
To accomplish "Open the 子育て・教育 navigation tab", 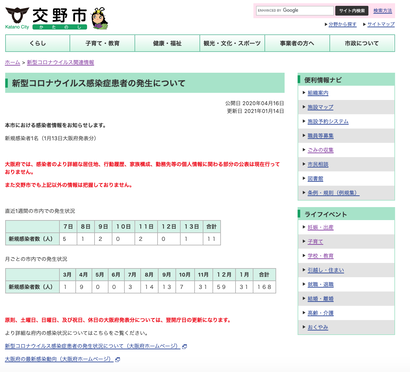I will [x=102, y=43].
